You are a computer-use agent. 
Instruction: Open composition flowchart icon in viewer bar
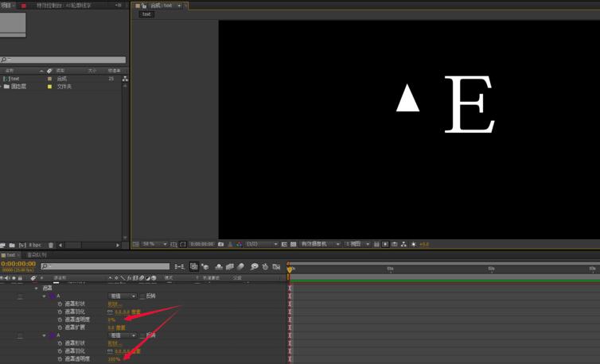(403, 244)
